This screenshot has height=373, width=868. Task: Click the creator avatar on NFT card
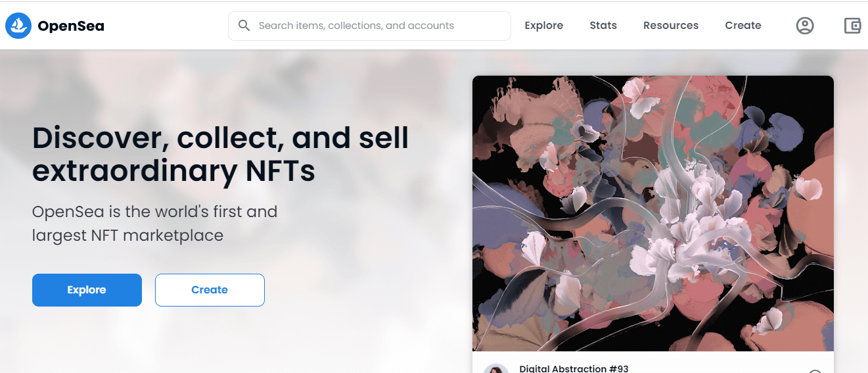coord(496,369)
